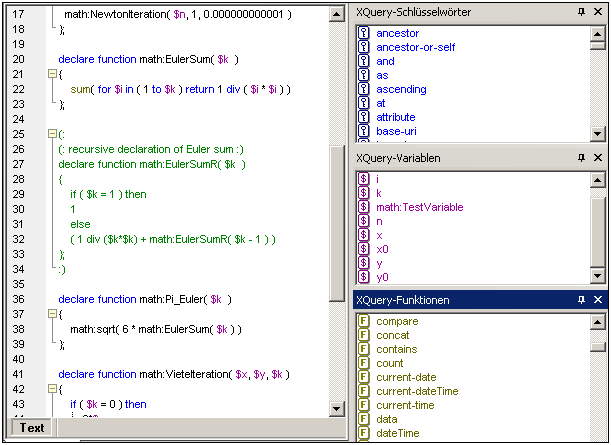This screenshot has height=445, width=611.
Task: Select the 'ancestor-or-self' keyword
Action: [413, 47]
